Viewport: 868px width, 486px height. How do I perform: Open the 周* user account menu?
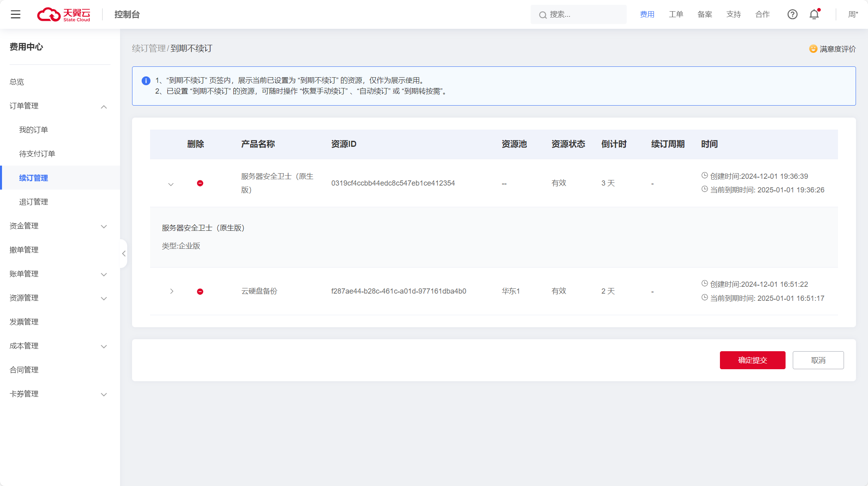853,14
